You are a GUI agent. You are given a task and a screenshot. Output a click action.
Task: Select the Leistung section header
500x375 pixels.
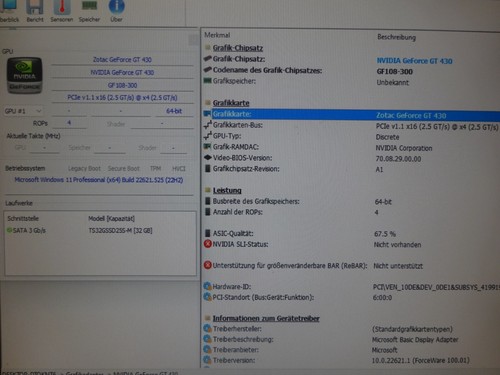(227, 190)
